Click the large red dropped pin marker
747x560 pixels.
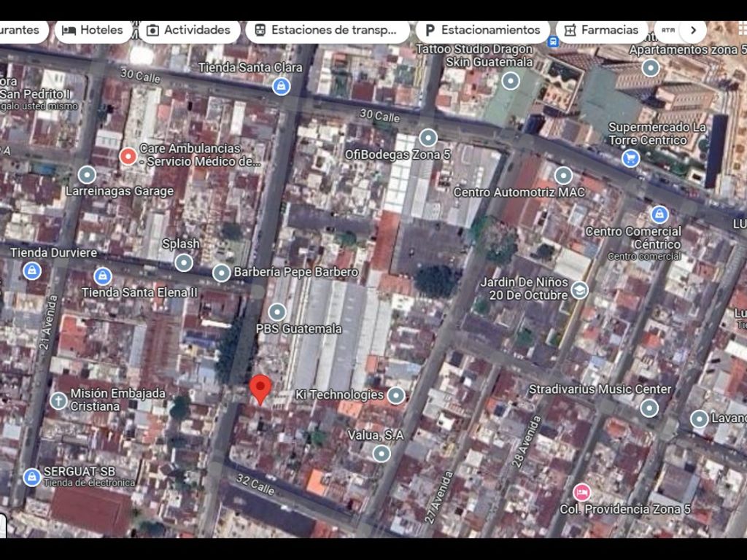click(260, 389)
